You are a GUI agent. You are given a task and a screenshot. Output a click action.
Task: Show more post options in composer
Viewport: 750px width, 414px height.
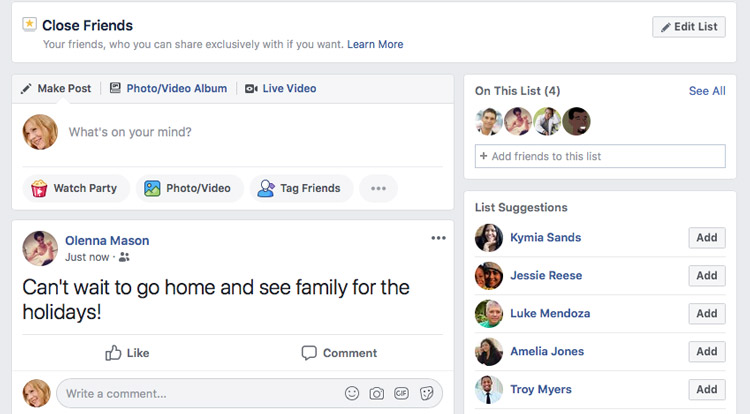click(x=378, y=188)
